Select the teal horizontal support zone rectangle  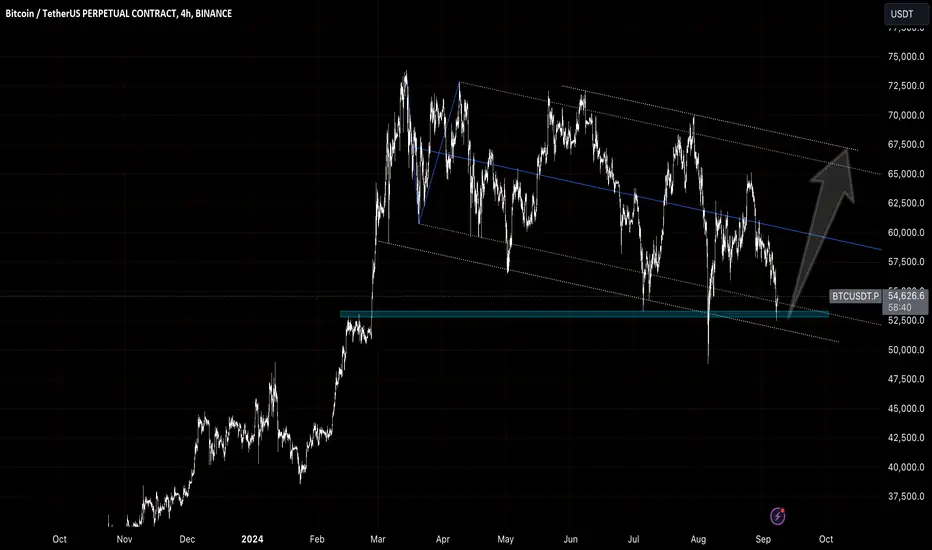(x=584, y=314)
